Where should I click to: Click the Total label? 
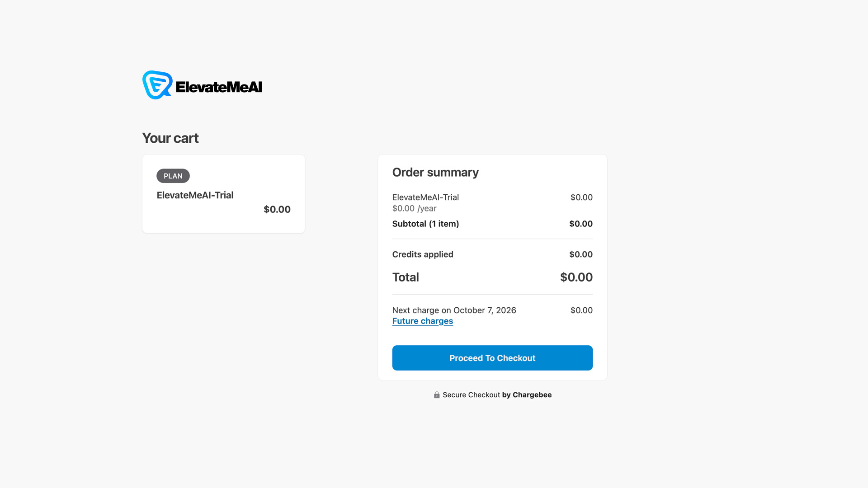406,277
